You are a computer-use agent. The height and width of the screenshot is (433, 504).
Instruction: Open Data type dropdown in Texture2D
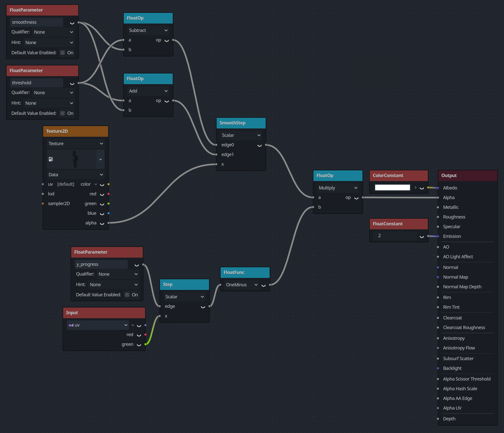[76, 175]
